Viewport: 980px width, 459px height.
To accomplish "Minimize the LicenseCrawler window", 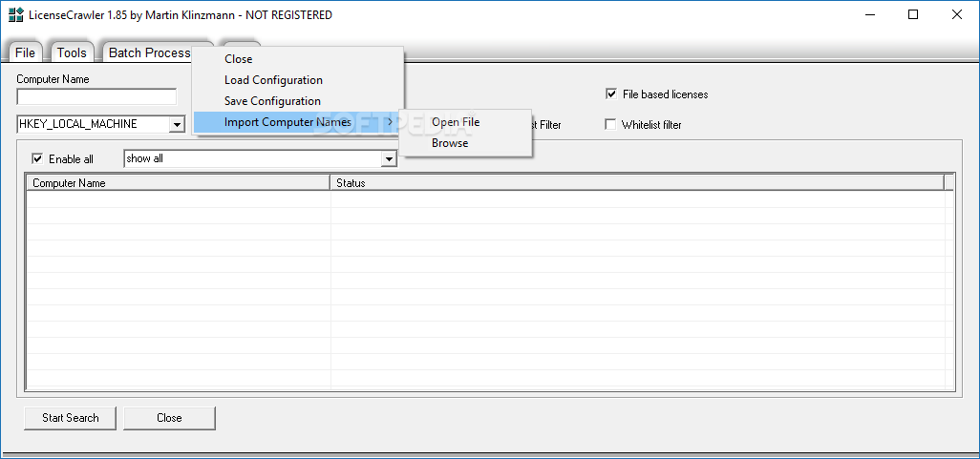I will point(870,15).
